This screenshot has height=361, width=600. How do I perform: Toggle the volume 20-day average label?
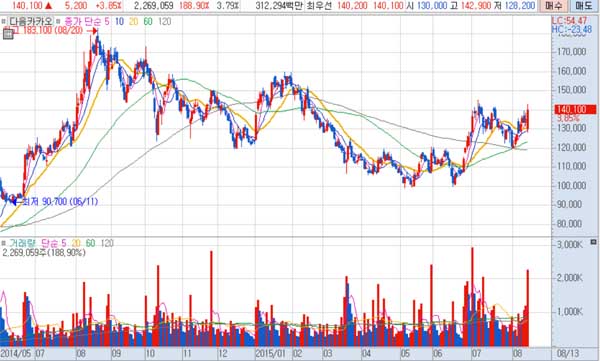76,243
